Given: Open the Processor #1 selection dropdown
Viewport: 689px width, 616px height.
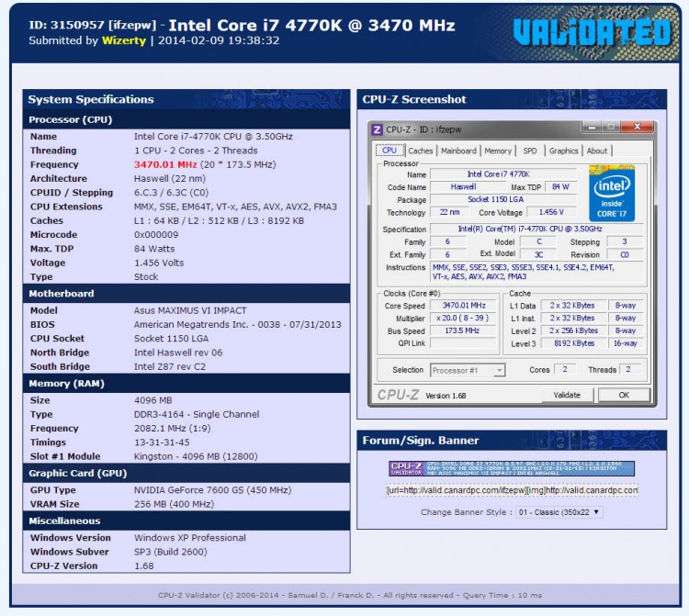Looking at the screenshot, I should pos(468,370).
